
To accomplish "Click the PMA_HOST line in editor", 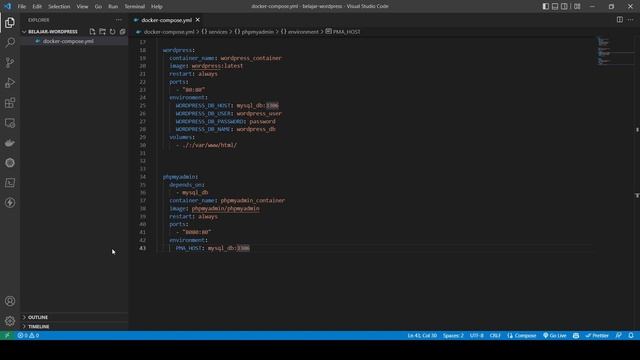I will tap(212, 248).
